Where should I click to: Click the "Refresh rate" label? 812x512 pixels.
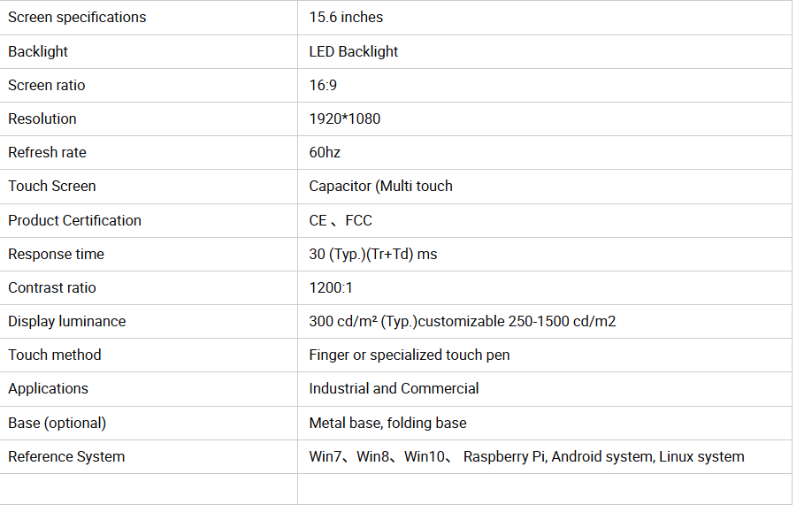pyautogui.click(x=48, y=152)
